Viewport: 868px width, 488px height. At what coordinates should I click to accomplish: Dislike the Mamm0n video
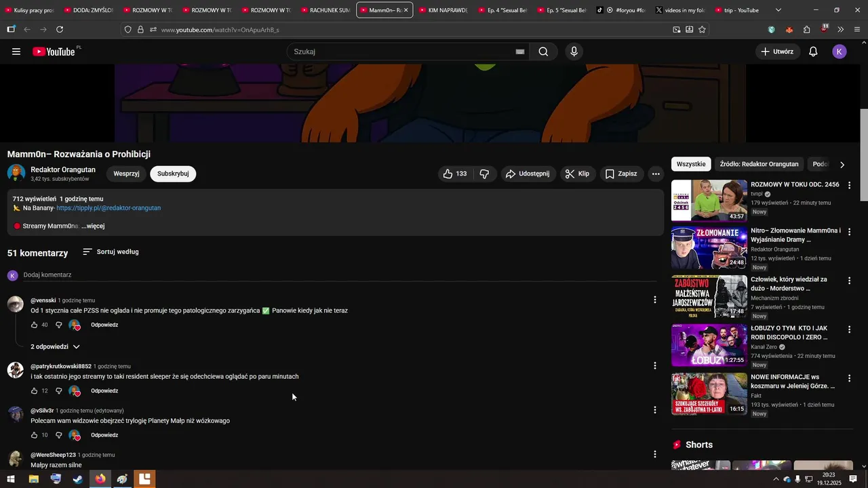[484, 174]
